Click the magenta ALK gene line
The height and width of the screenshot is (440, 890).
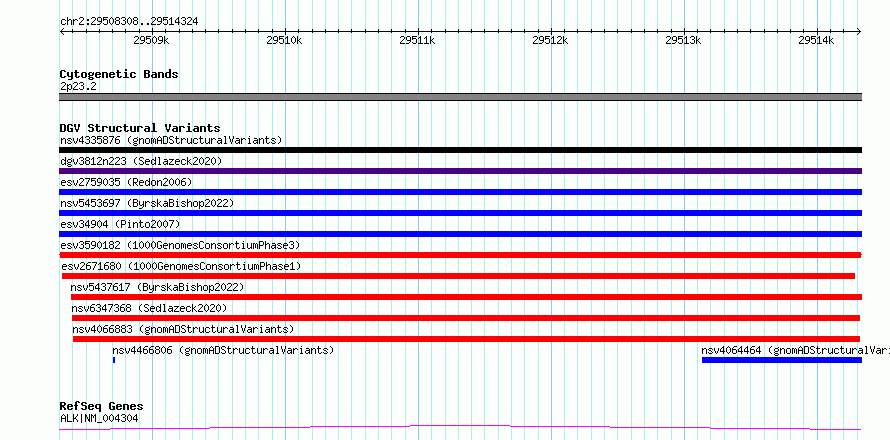tap(460, 428)
